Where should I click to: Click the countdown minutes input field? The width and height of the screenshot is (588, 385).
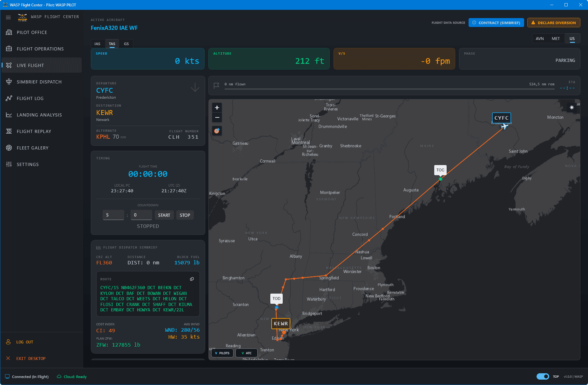coord(113,215)
